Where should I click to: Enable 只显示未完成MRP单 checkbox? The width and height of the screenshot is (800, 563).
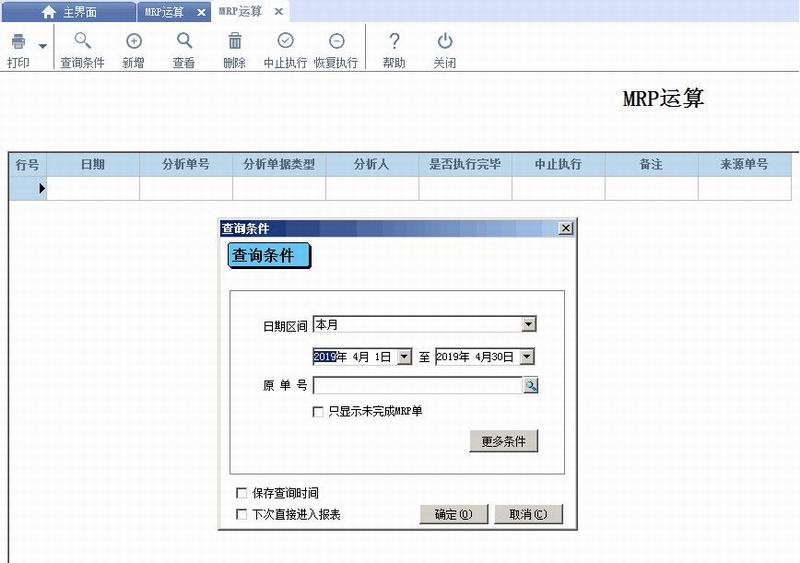[319, 411]
